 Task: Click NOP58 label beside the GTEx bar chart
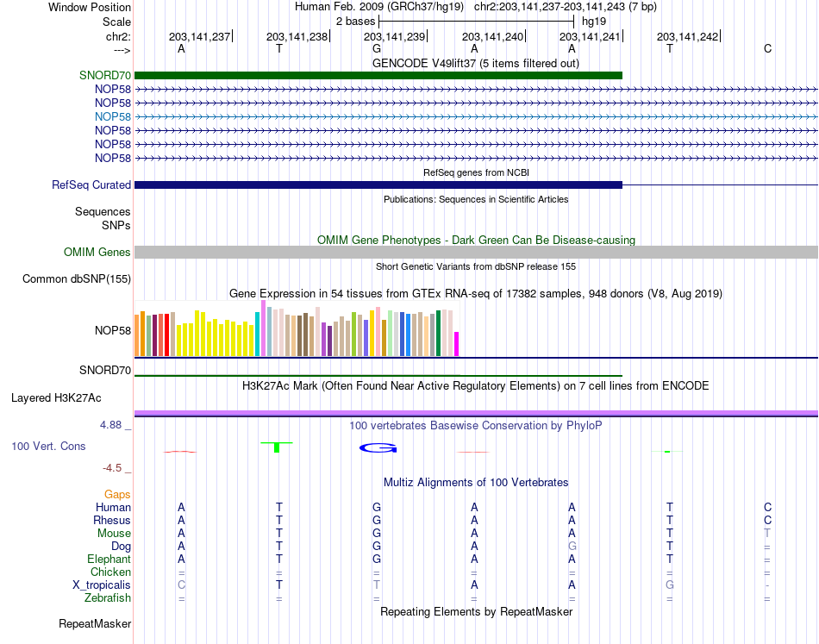[113, 330]
